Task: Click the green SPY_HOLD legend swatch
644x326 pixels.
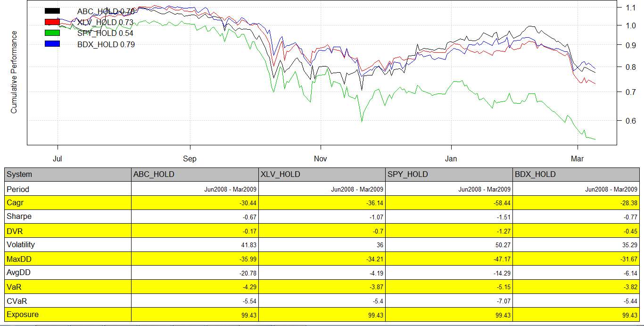Action: [52, 33]
